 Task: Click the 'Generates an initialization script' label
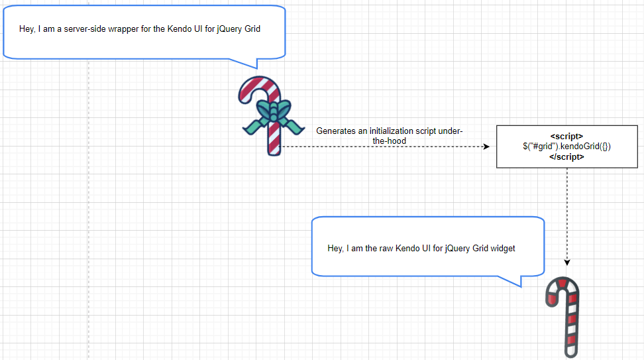389,136
